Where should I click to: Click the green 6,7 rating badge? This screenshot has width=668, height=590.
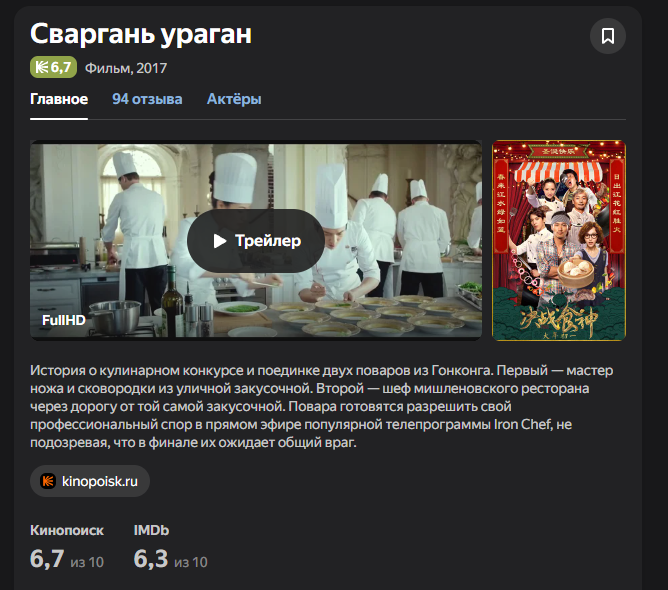[53, 67]
